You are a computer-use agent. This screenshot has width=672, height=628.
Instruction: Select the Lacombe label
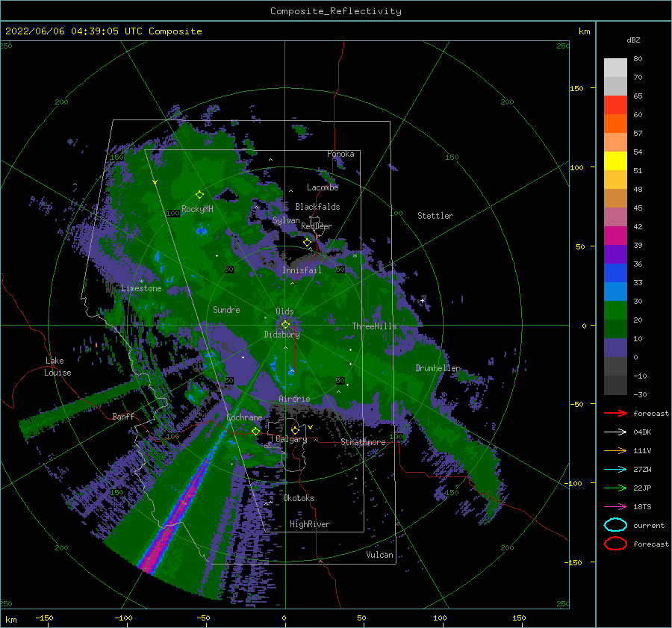pyautogui.click(x=323, y=187)
